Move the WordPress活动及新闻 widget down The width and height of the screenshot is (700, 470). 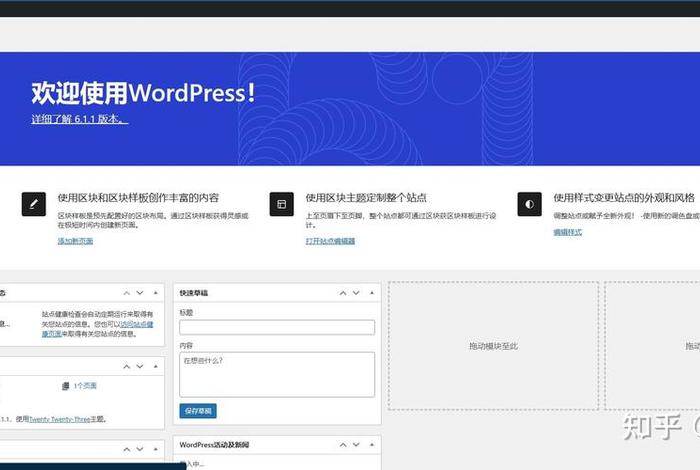coord(356,445)
